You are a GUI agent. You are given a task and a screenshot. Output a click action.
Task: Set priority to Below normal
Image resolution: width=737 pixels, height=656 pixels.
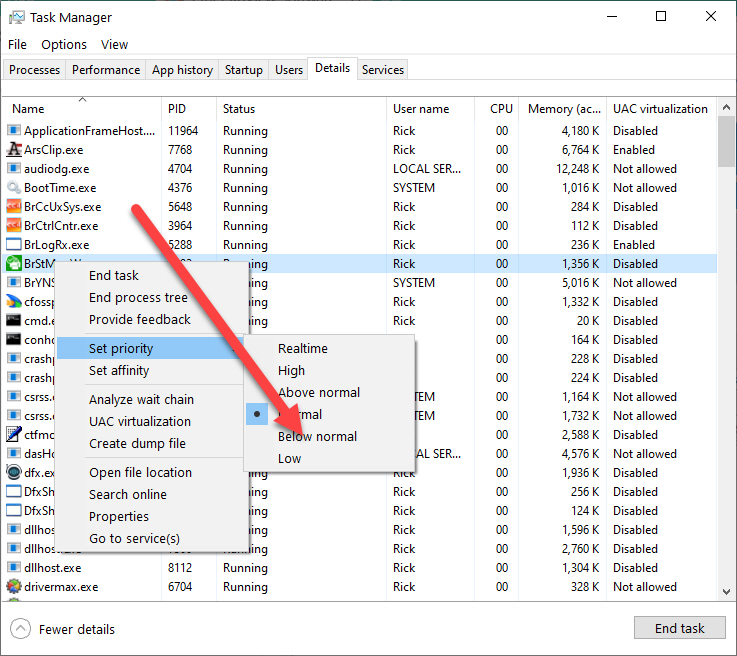pos(317,437)
